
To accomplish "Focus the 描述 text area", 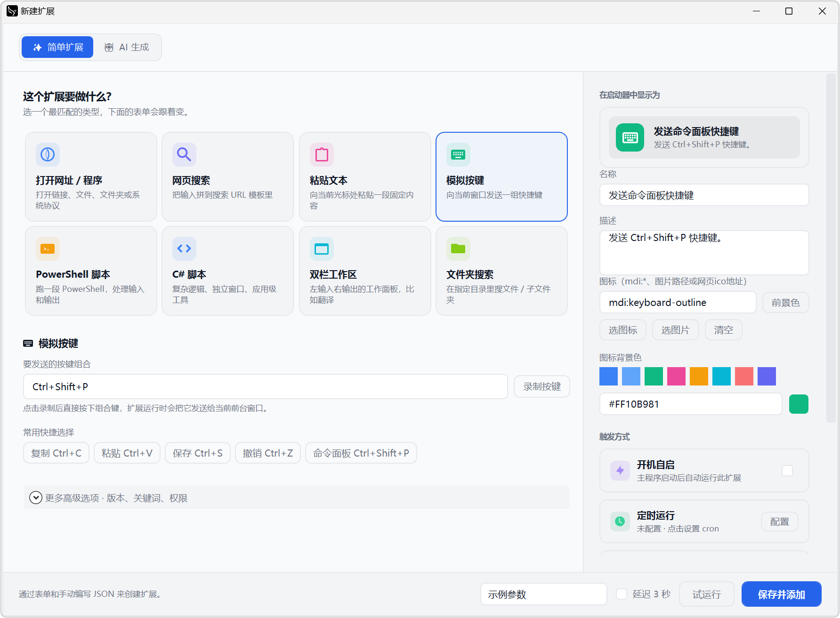I will coord(704,253).
